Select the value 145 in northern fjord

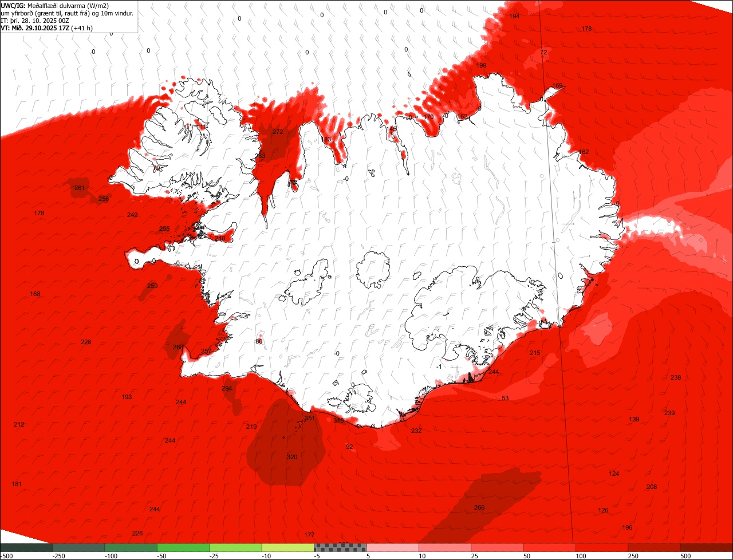(x=392, y=129)
